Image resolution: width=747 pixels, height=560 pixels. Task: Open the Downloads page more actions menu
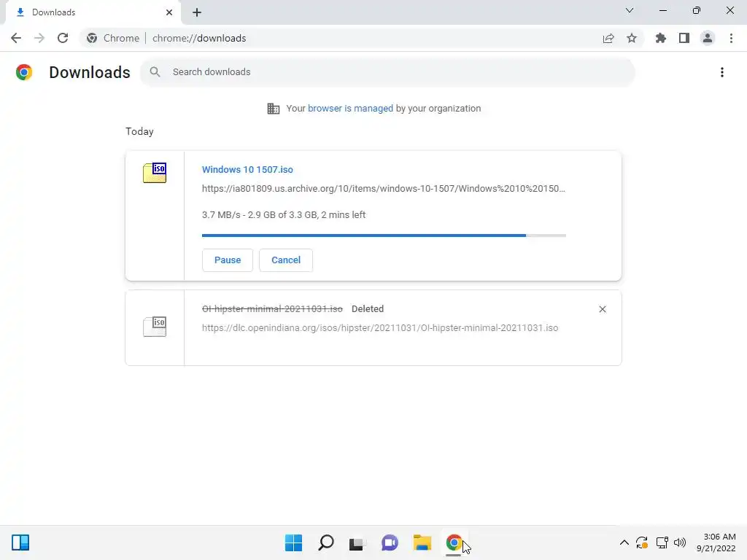click(x=722, y=72)
